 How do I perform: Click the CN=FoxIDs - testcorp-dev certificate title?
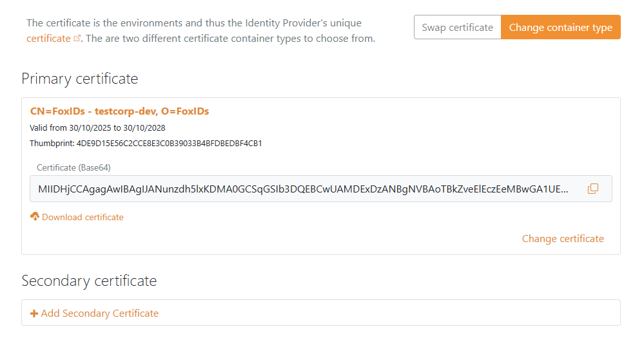[119, 111]
